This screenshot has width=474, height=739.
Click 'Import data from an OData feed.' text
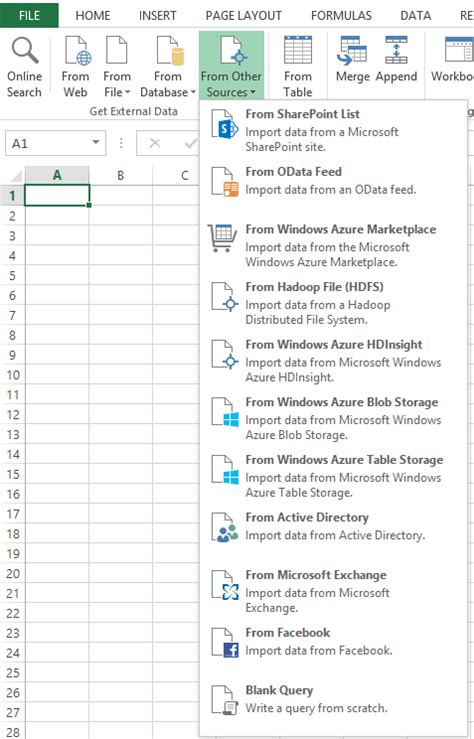point(330,190)
